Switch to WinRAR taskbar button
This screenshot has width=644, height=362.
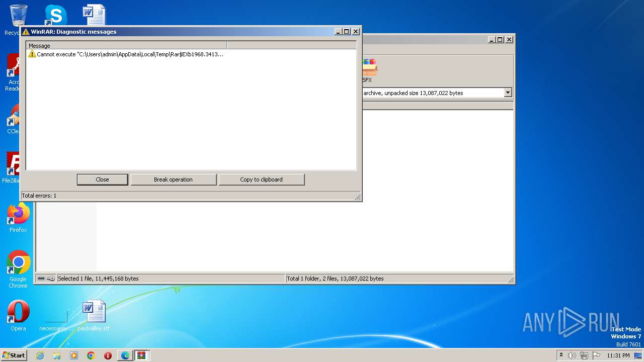141,355
